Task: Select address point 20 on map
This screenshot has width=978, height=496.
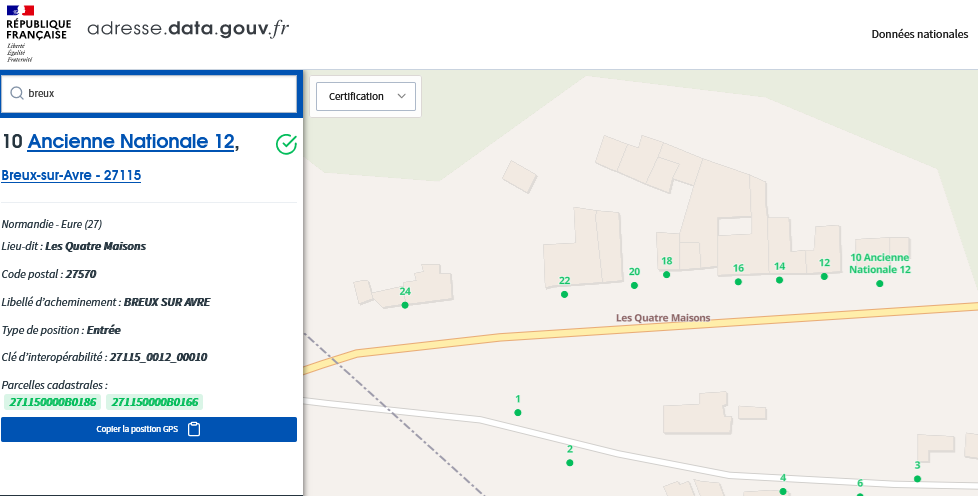Action: [634, 285]
